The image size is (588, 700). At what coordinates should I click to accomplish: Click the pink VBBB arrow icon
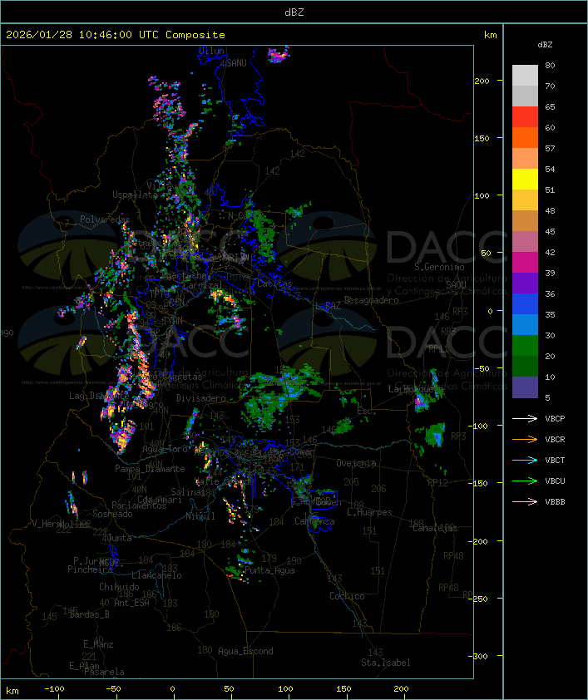point(525,502)
